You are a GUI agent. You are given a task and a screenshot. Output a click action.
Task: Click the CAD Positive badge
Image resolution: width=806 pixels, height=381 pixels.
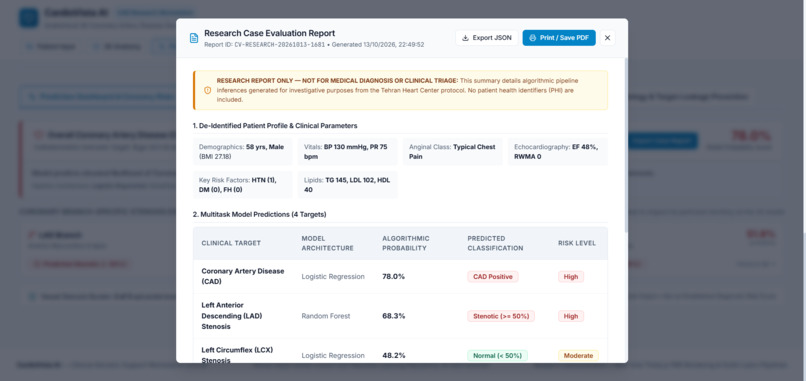click(493, 277)
